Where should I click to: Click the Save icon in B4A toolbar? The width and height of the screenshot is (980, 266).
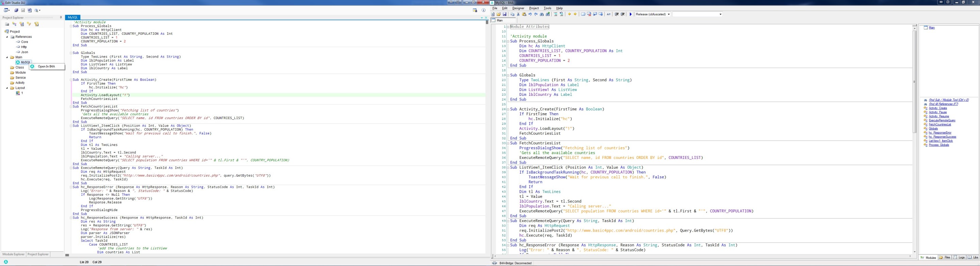[505, 14]
